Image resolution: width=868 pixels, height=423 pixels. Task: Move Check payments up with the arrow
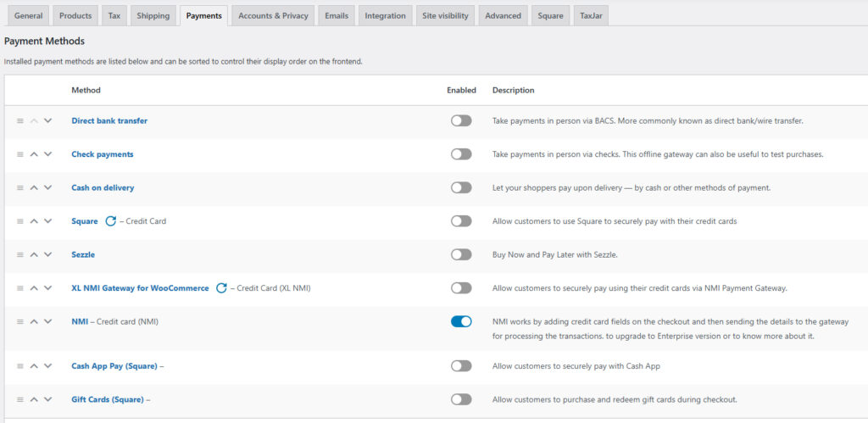[x=34, y=154]
